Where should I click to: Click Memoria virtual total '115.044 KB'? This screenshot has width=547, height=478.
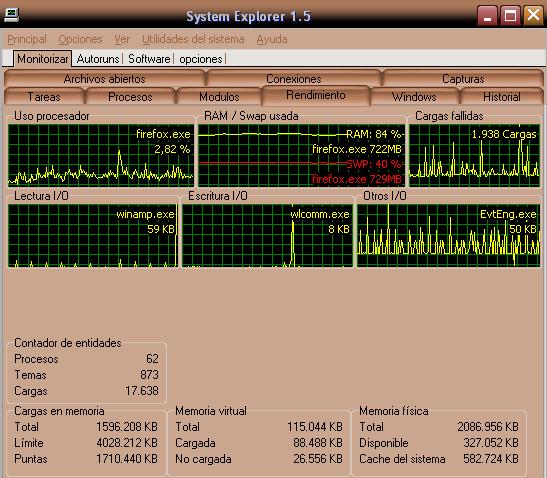coord(315,427)
